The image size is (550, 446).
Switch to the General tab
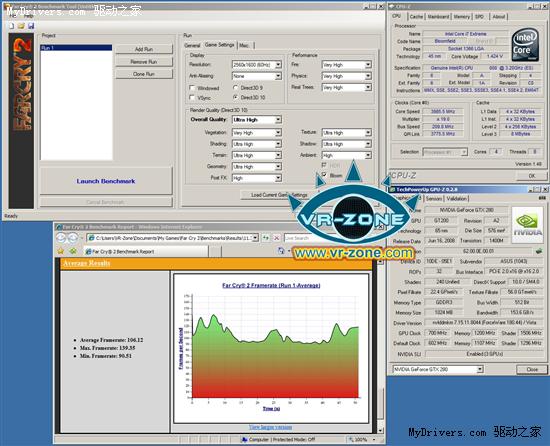coord(192,46)
